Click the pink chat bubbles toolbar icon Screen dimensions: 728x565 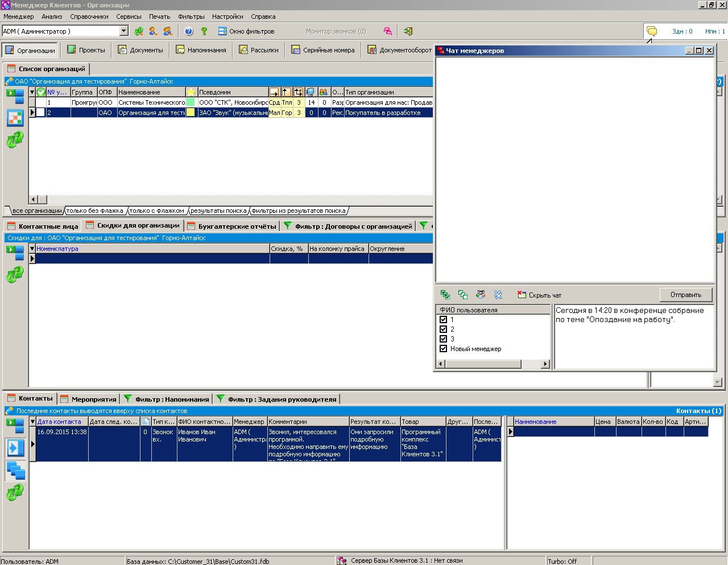[x=388, y=32]
